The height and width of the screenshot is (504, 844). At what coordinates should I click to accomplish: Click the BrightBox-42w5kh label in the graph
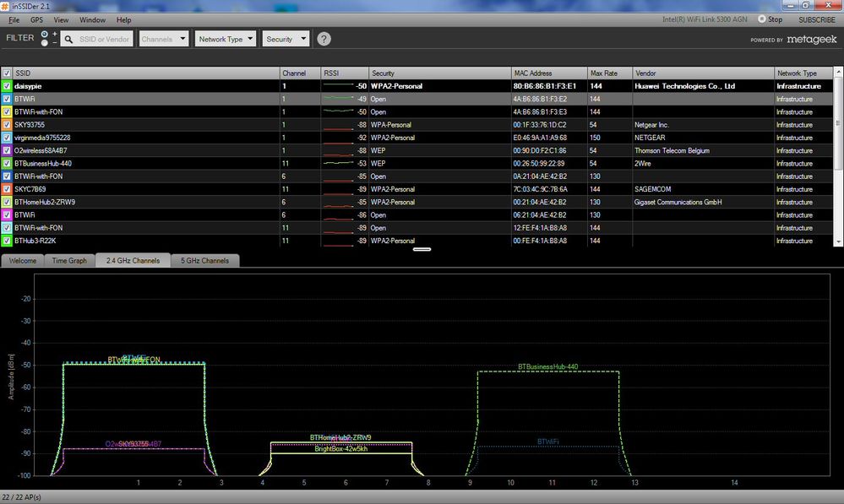tap(340, 448)
